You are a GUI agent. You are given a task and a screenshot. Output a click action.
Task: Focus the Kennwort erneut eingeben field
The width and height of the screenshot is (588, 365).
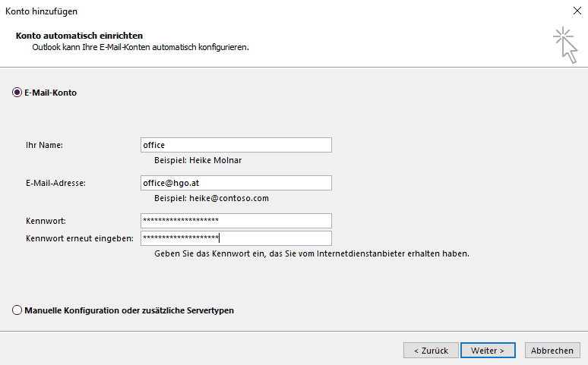point(236,238)
